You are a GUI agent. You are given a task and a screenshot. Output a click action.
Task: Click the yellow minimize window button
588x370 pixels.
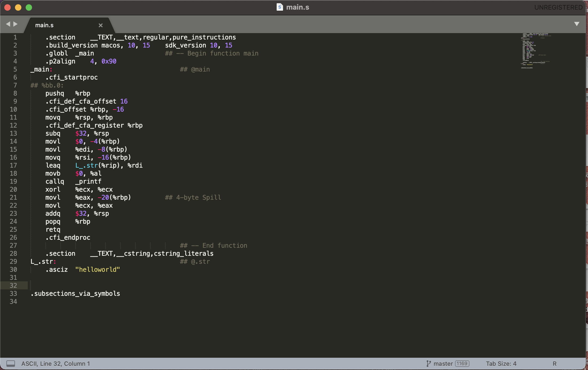(x=18, y=7)
